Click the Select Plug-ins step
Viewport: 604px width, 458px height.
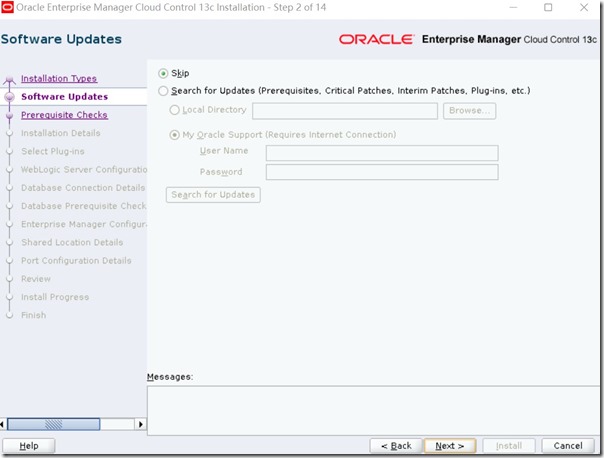point(53,151)
